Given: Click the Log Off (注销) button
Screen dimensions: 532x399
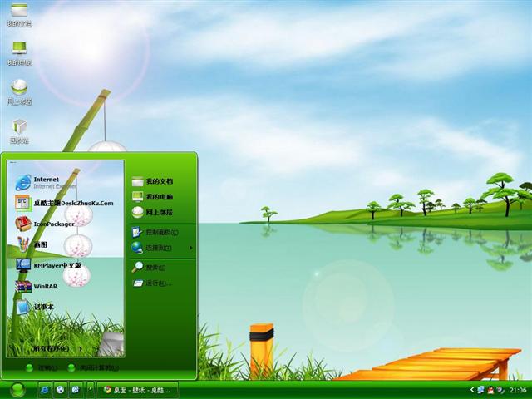Looking at the screenshot, I should click(x=42, y=367).
